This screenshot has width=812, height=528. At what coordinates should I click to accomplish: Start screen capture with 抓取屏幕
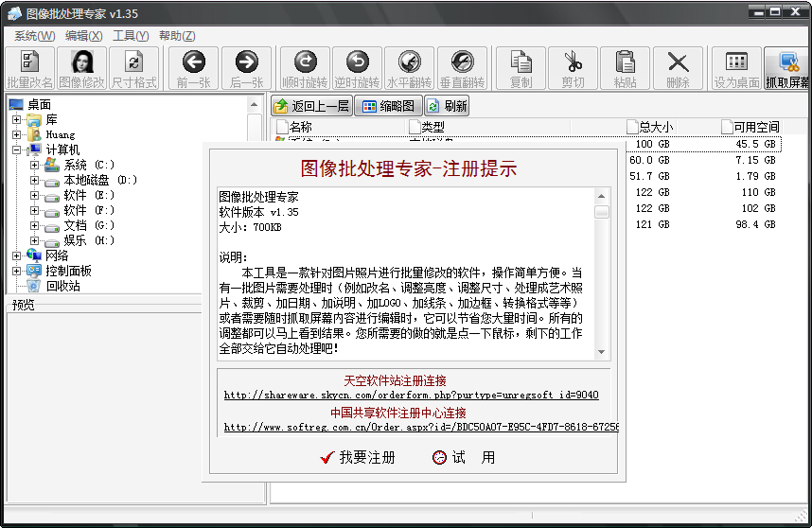click(x=787, y=68)
